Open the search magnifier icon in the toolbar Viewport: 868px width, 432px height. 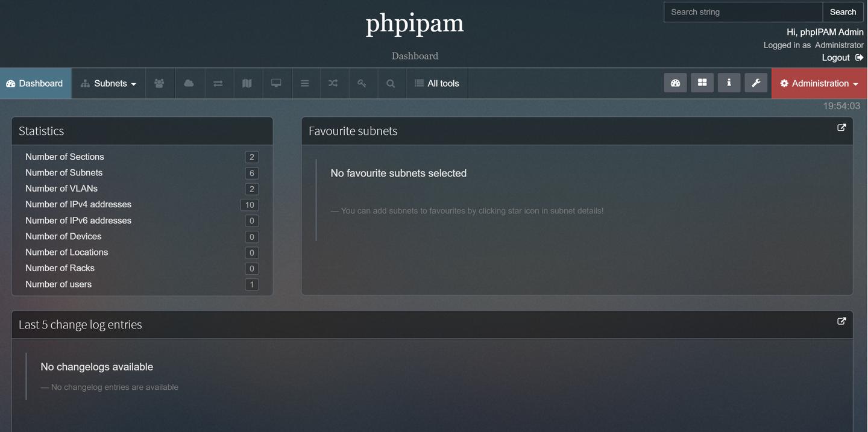(x=391, y=83)
